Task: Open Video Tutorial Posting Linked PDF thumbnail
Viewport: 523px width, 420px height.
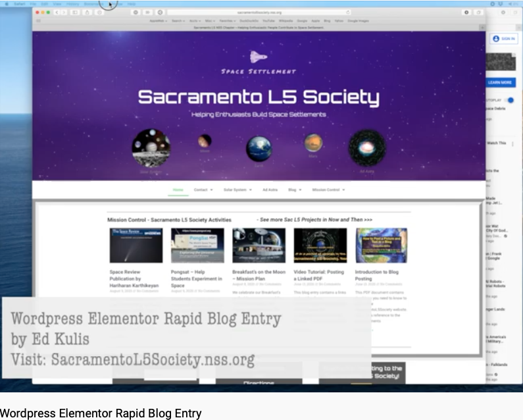Action: point(320,246)
